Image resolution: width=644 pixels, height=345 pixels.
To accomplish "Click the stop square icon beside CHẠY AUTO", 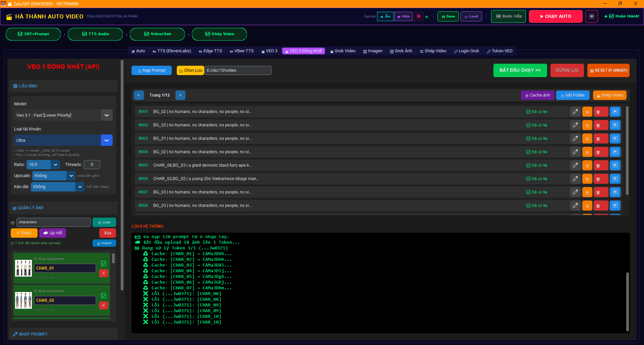I will click(591, 16).
